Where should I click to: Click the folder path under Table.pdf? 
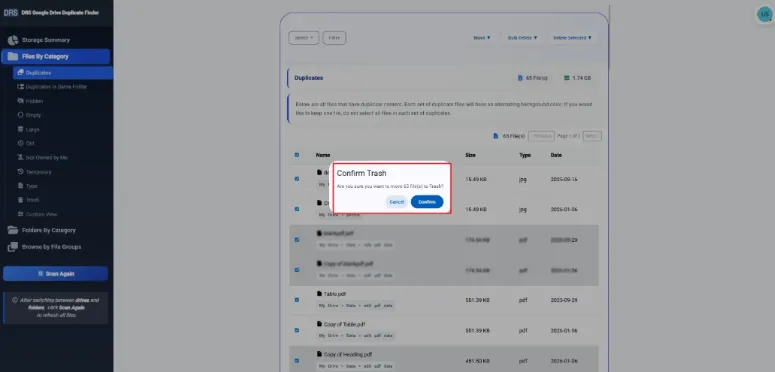[x=356, y=306]
